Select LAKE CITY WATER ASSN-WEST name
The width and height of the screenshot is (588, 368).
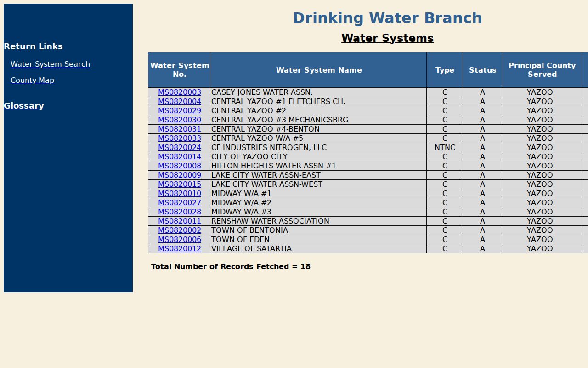point(267,184)
